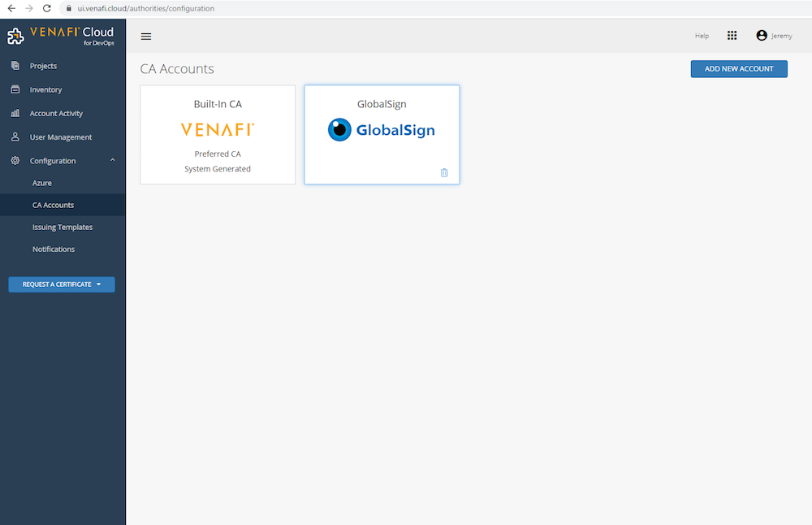The image size is (812, 525).
Task: Select Issuing Templates under Configuration
Action: coord(63,227)
